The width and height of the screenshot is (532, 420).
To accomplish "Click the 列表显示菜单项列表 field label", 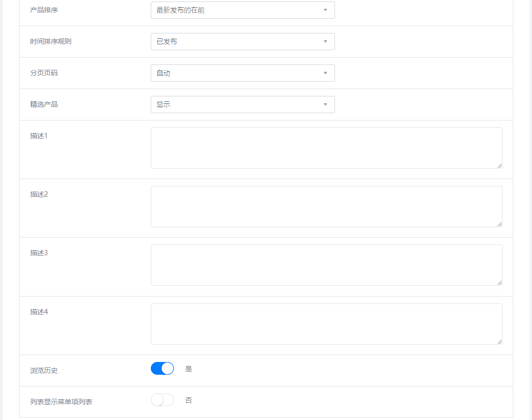I will [x=61, y=402].
